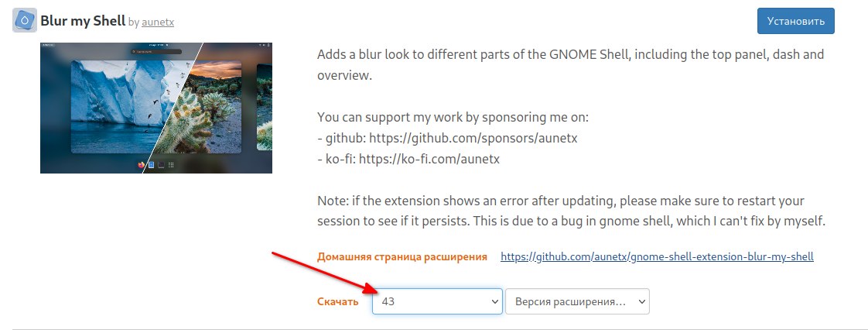Click the 'You can support my work' text line
The width and height of the screenshot is (868, 330).
pyautogui.click(x=453, y=118)
